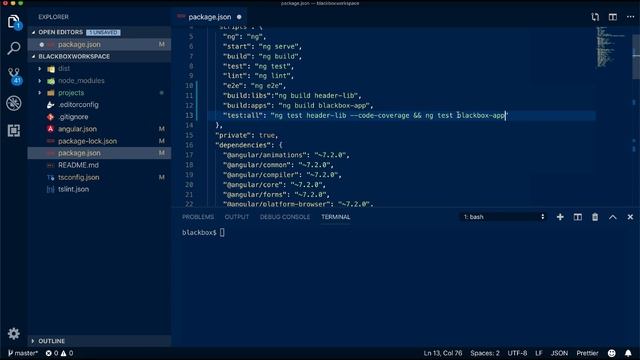This screenshot has width=640, height=360.
Task: Click the "private": true line
Action: [247, 135]
